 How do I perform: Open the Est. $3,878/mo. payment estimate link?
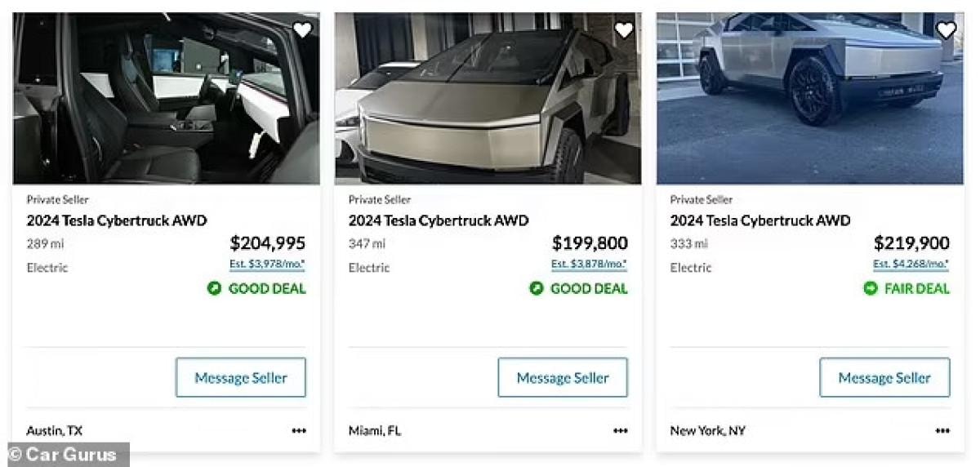589,265
